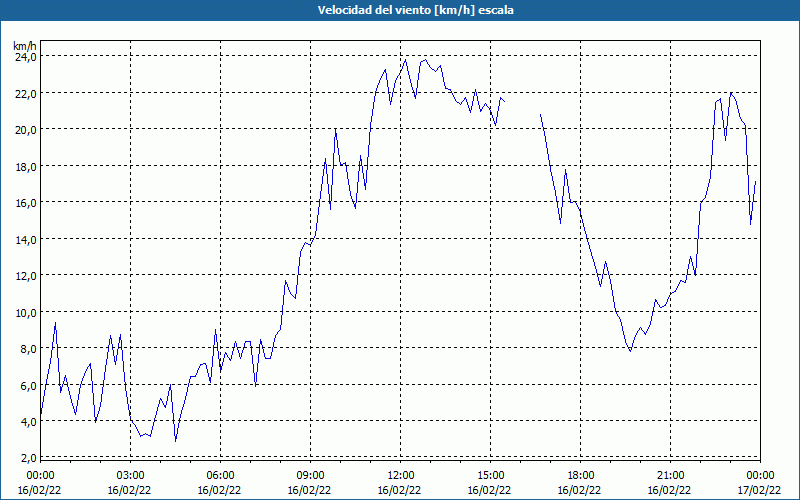800x500 pixels.
Task: Click the '00:00' time label above 16/02/22
Action: (40, 476)
